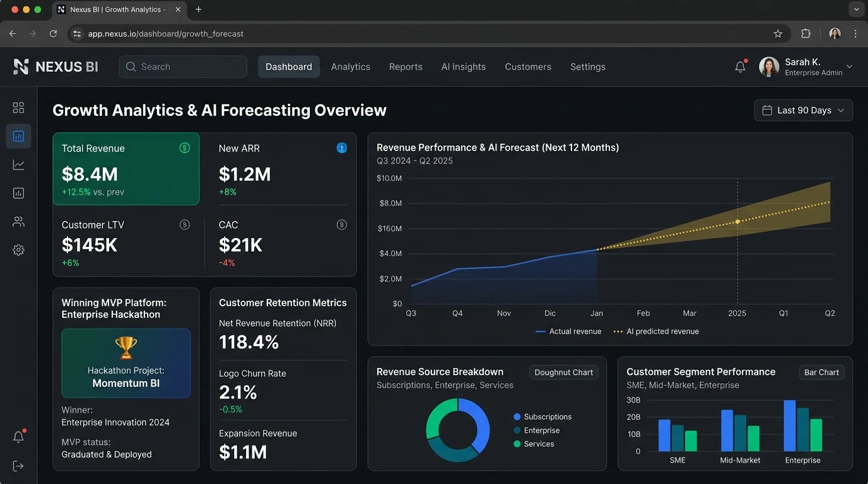Click the AI predicted revenue legend entry

tap(656, 331)
